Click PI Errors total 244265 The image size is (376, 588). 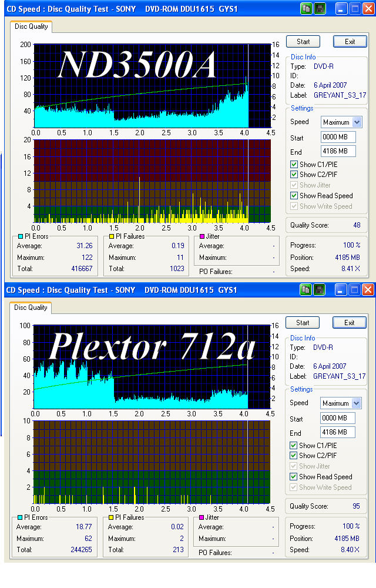tap(81, 550)
